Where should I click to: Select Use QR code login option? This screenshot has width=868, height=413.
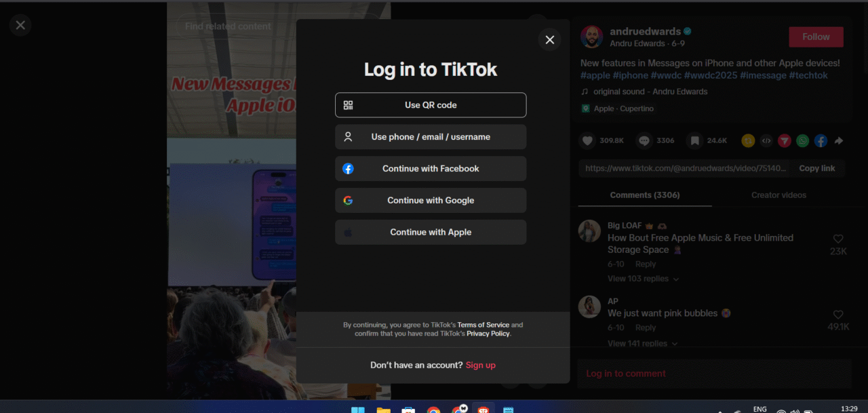[x=431, y=105]
